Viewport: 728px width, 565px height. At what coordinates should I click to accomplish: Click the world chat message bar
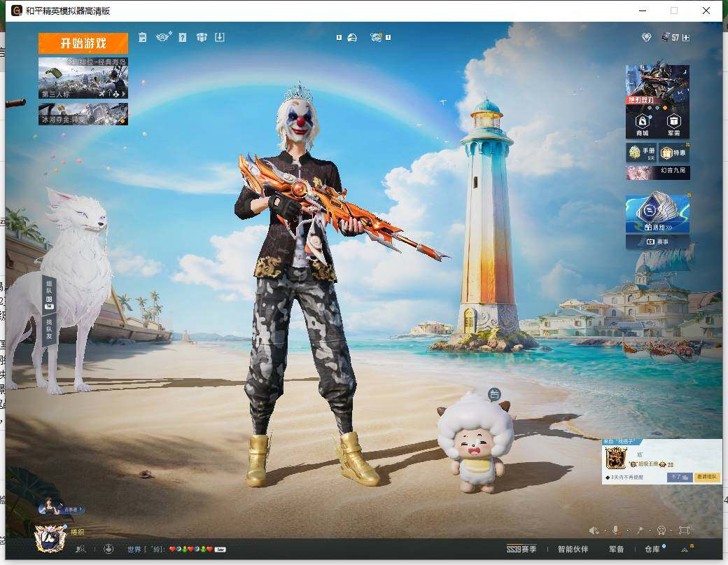click(176, 549)
